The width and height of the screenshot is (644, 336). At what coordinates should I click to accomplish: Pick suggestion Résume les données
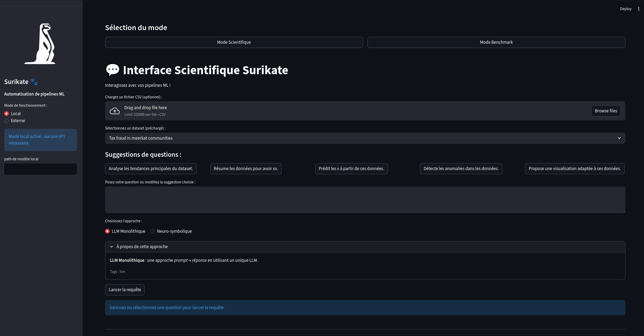click(246, 169)
